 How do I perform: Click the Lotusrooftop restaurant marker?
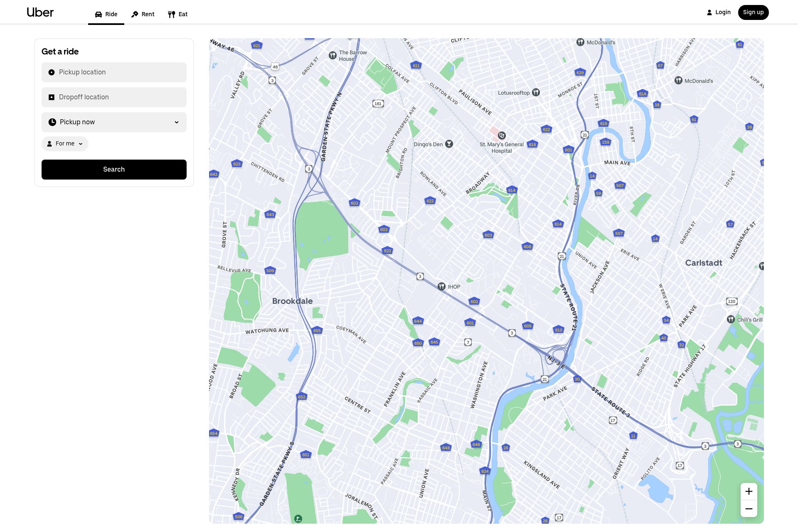pos(536,92)
